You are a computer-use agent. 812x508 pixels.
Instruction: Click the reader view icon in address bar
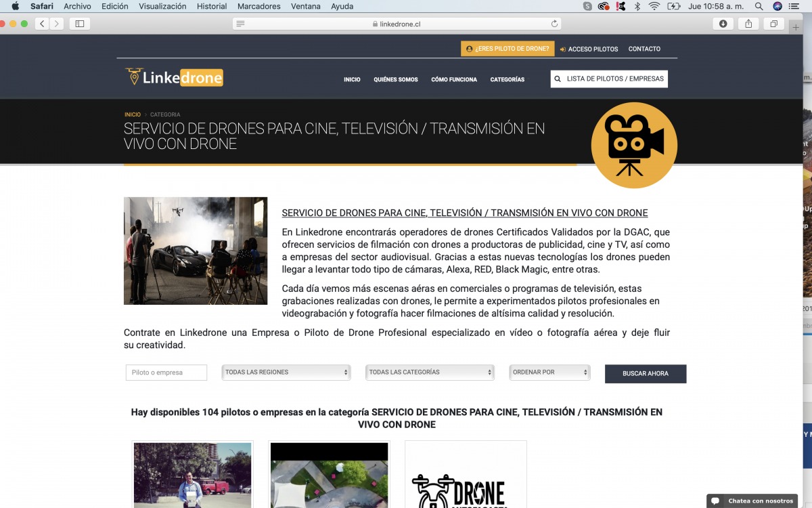tap(240, 24)
